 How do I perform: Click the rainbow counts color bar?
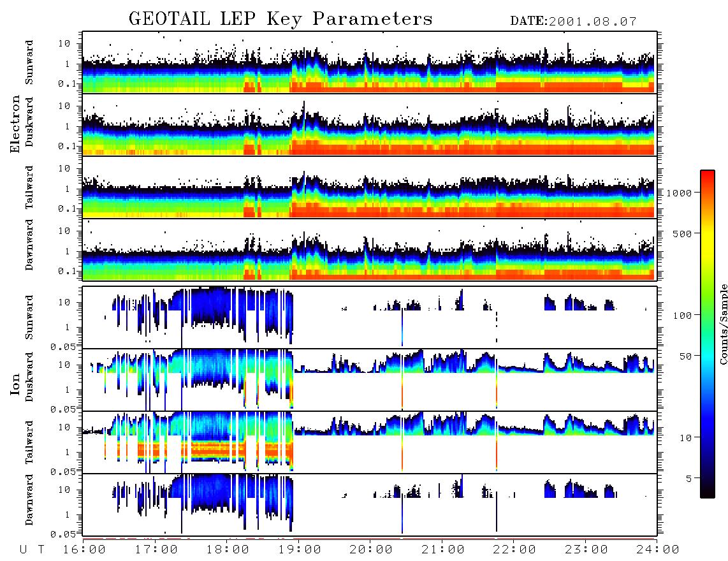point(708,334)
